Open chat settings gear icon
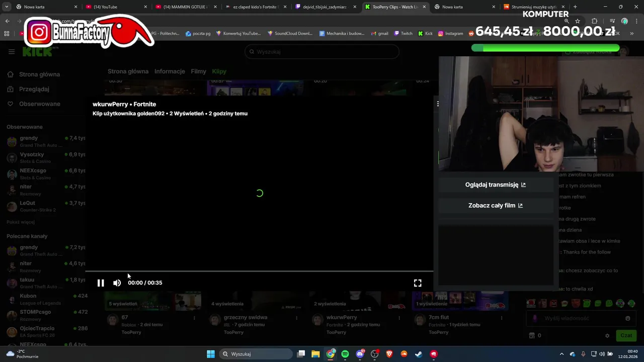This screenshot has width=644, height=362. click(607, 336)
